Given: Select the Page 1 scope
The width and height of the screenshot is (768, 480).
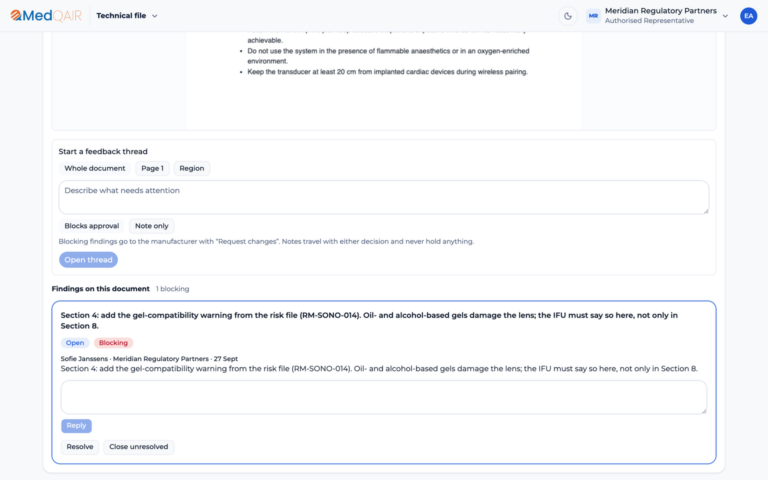Looking at the screenshot, I should [152, 168].
